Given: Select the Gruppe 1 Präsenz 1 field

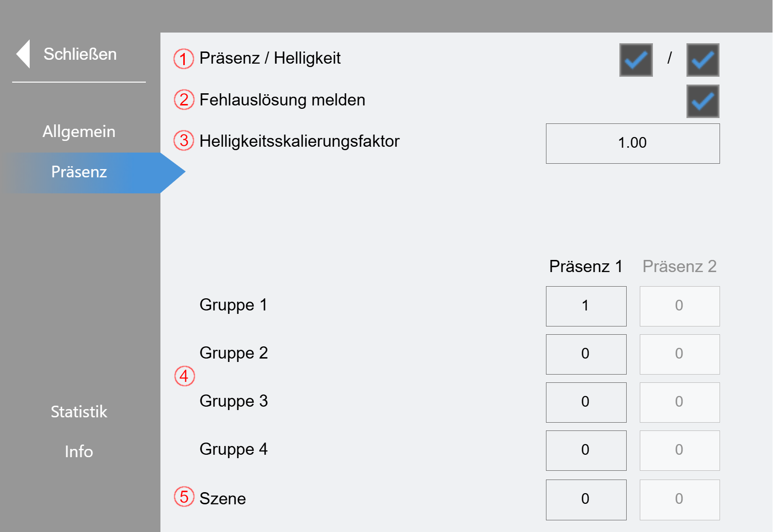Looking at the screenshot, I should tap(586, 306).
